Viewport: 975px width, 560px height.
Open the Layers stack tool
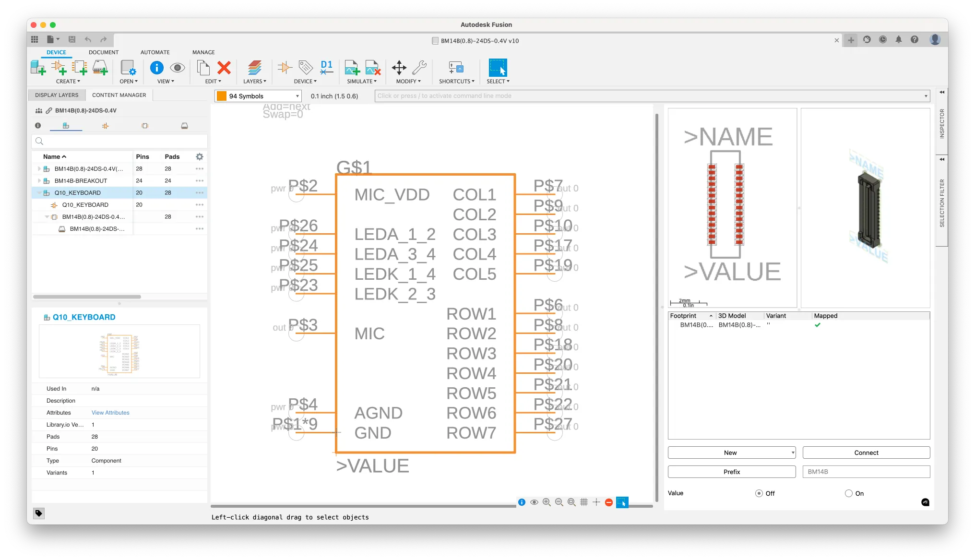255,68
